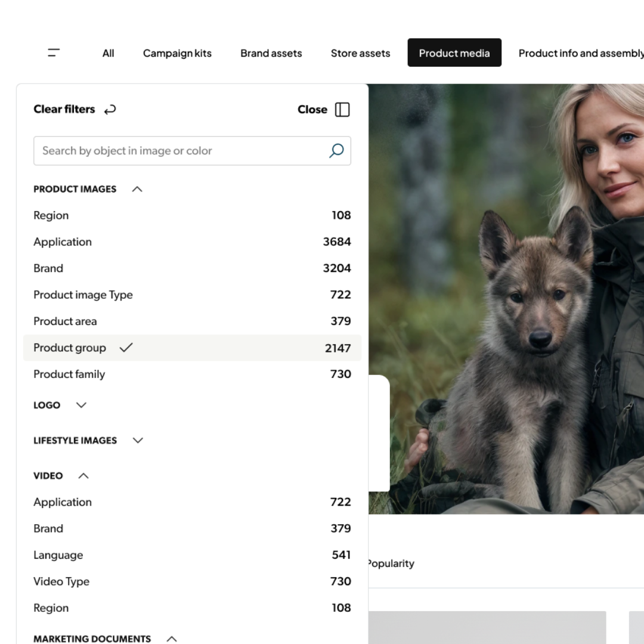Collapse the Marketing Documents section
This screenshot has height=644, width=644.
(172, 639)
